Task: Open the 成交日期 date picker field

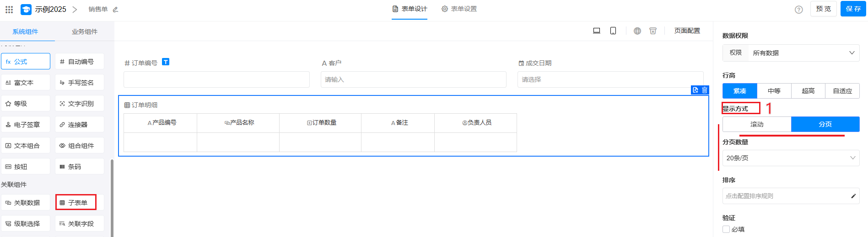Action: click(x=610, y=79)
